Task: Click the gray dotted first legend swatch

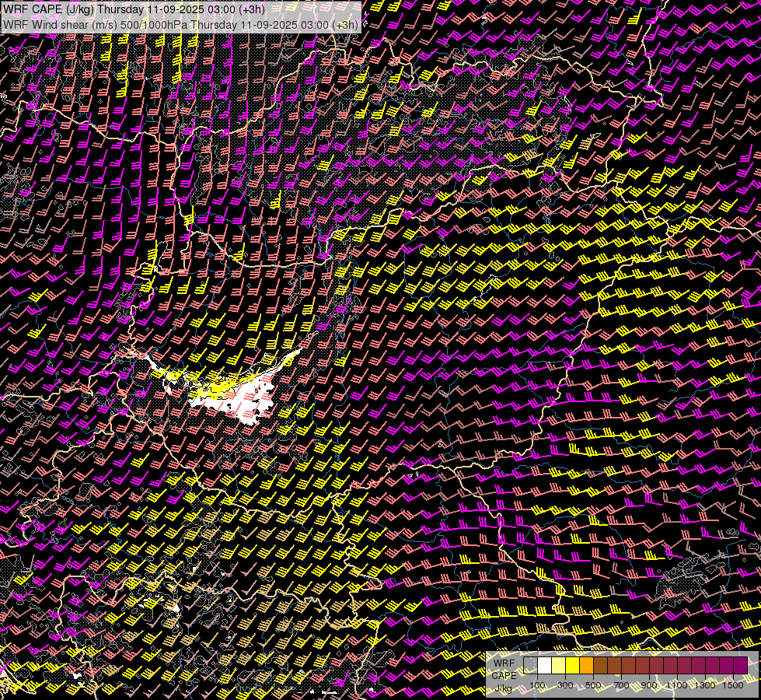Action: [530, 665]
